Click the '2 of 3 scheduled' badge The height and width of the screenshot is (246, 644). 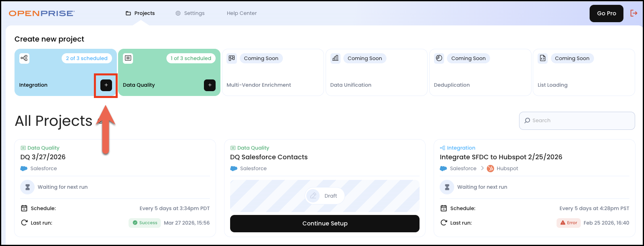click(x=87, y=58)
